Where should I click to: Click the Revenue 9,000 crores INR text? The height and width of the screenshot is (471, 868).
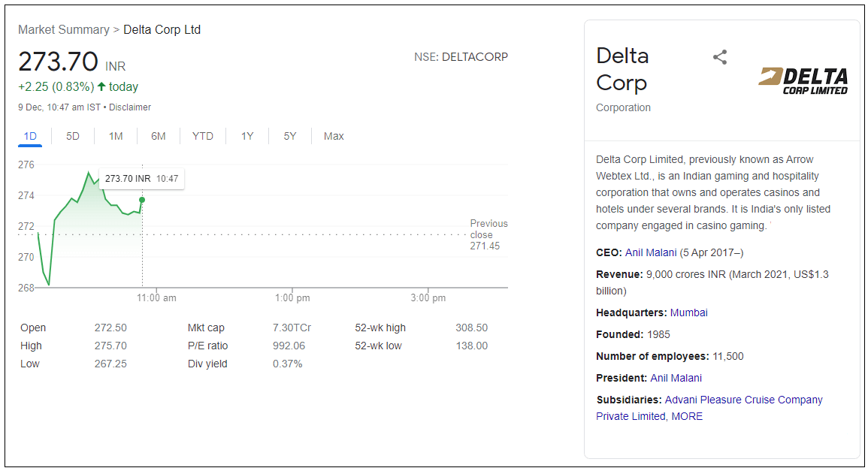(x=712, y=282)
